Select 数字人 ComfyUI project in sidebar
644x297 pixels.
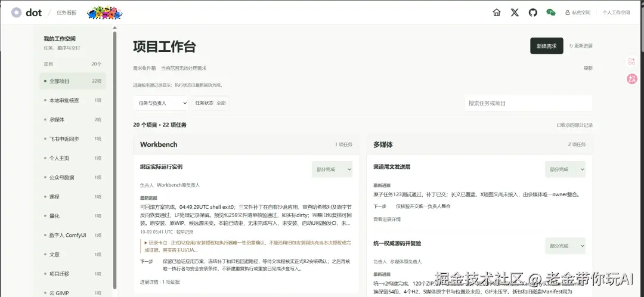click(73, 236)
